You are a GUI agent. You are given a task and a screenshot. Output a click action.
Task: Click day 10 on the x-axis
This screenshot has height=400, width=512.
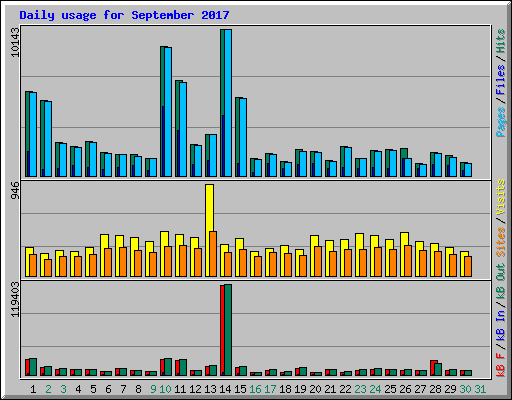click(165, 389)
